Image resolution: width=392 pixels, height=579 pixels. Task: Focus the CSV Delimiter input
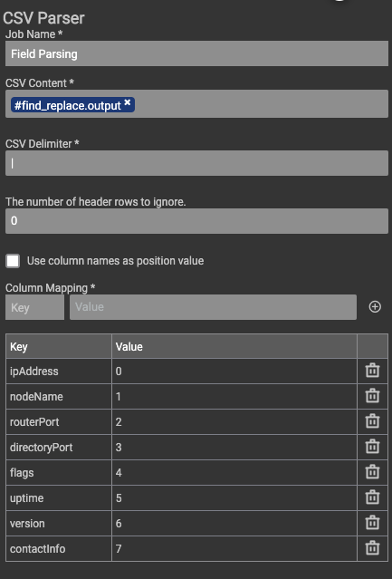196,163
